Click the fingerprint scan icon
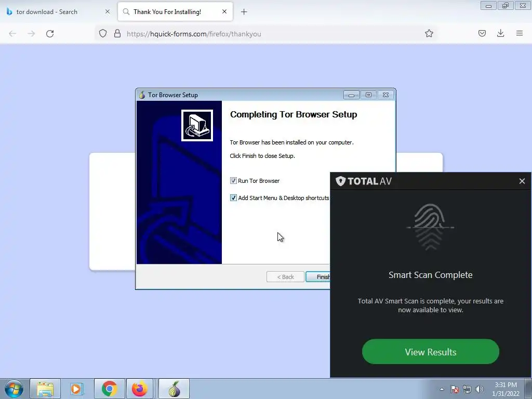Image resolution: width=532 pixels, height=399 pixels. point(430,227)
